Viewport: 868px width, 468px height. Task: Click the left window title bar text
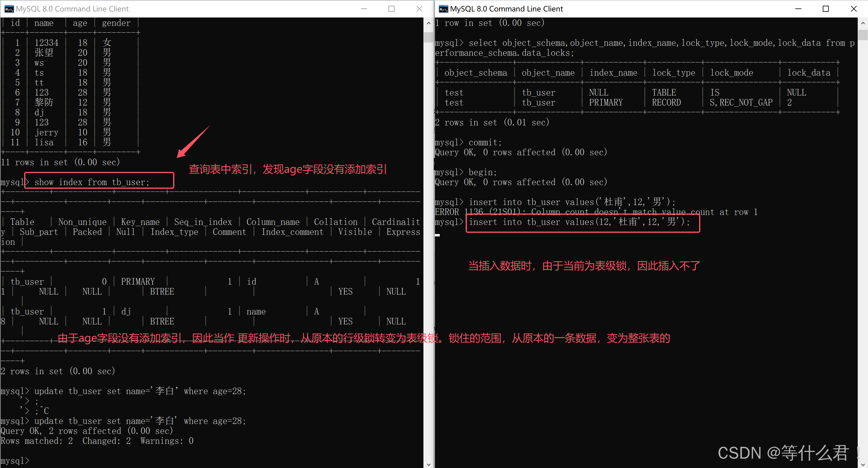72,9
